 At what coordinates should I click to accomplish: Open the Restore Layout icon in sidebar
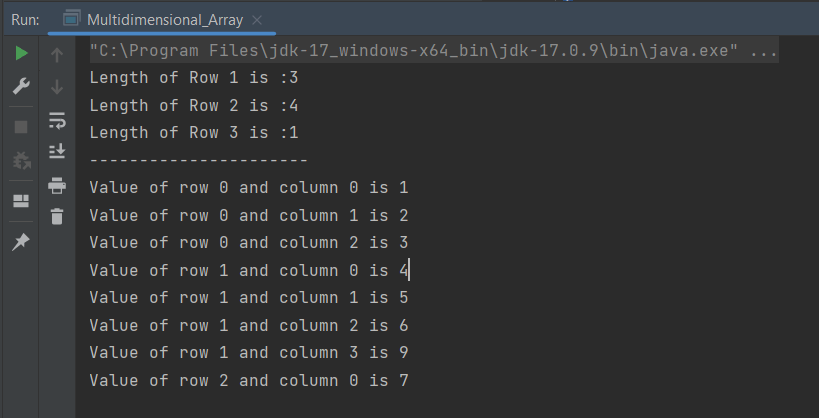tap(21, 201)
